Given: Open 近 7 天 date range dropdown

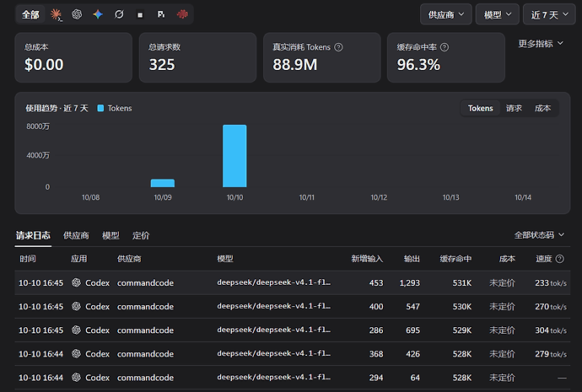Looking at the screenshot, I should 549,14.
